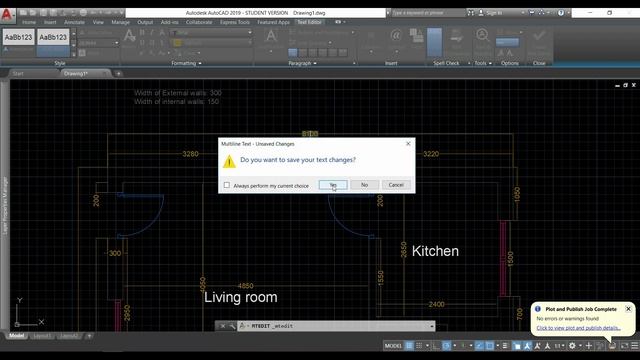The width and height of the screenshot is (640, 360).
Task: Click the Clean Screen icon in status bar
Action: point(624,346)
